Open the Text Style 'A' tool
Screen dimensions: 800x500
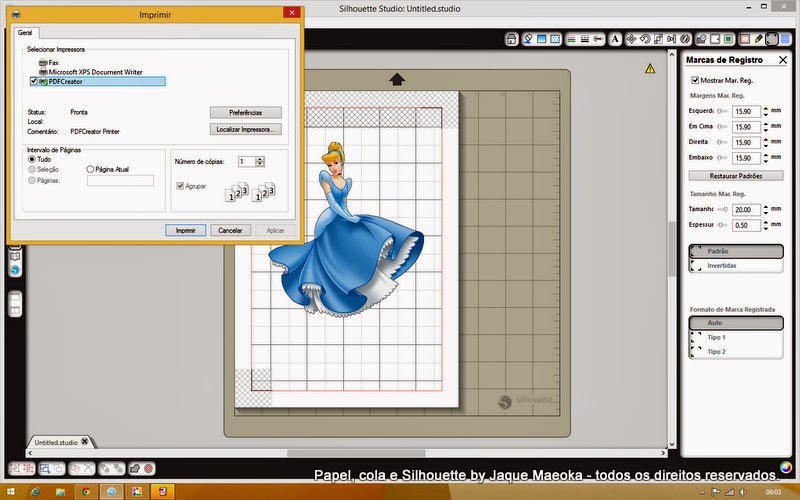click(x=615, y=39)
